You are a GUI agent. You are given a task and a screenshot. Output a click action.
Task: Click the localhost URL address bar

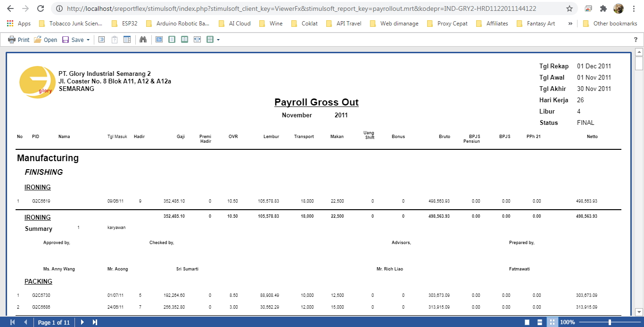301,8
